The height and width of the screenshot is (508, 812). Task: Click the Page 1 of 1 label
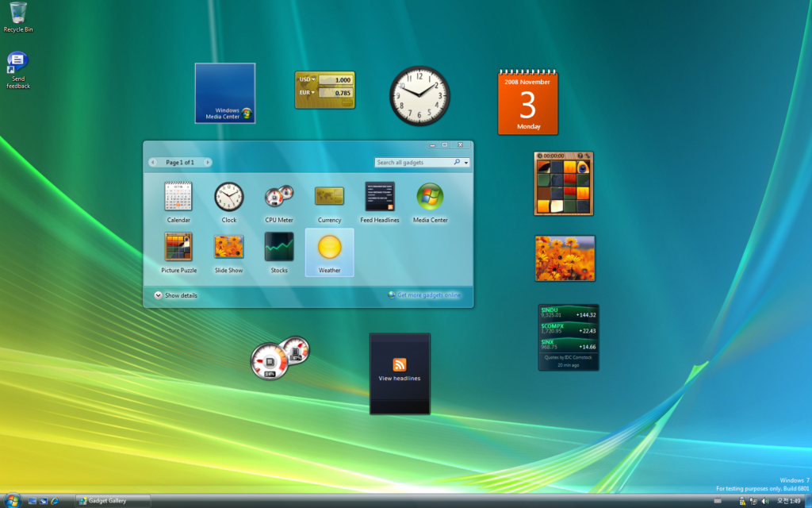click(x=180, y=162)
